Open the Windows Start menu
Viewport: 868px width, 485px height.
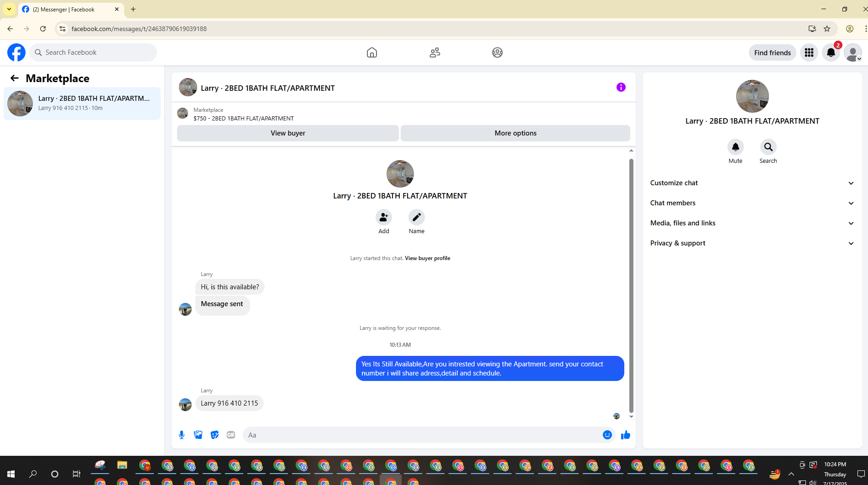11,474
